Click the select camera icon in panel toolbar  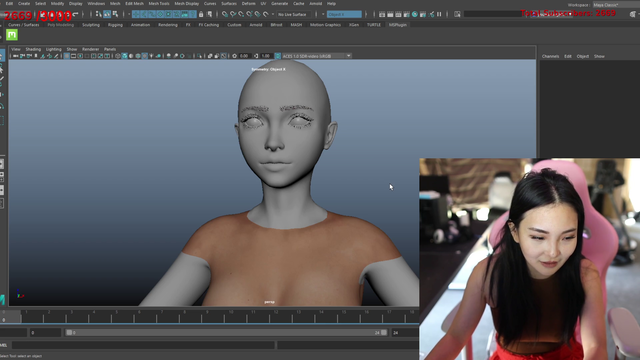point(16,56)
